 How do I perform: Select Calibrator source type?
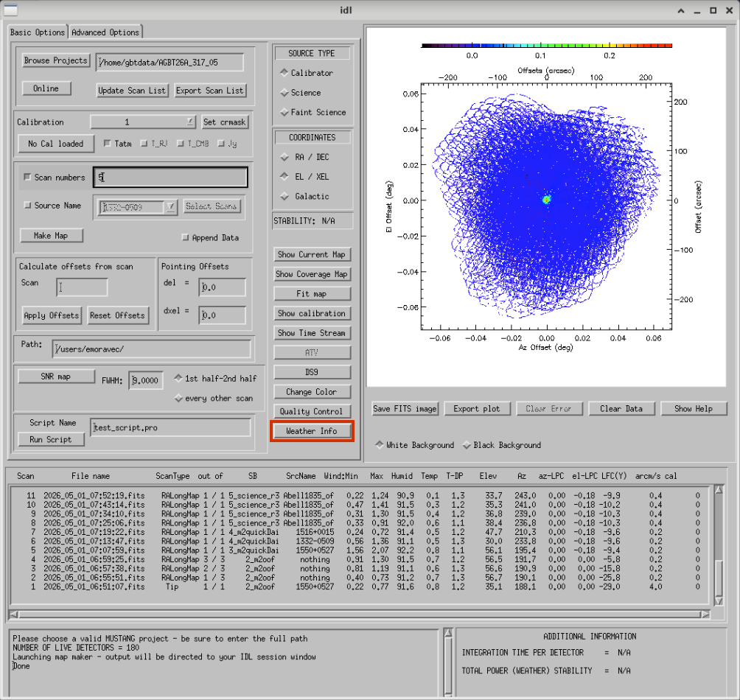[x=284, y=73]
